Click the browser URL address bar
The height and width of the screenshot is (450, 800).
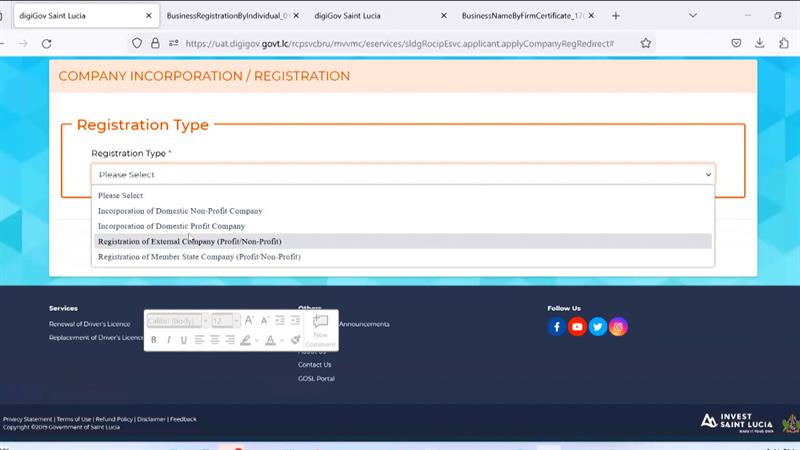pyautogui.click(x=400, y=43)
